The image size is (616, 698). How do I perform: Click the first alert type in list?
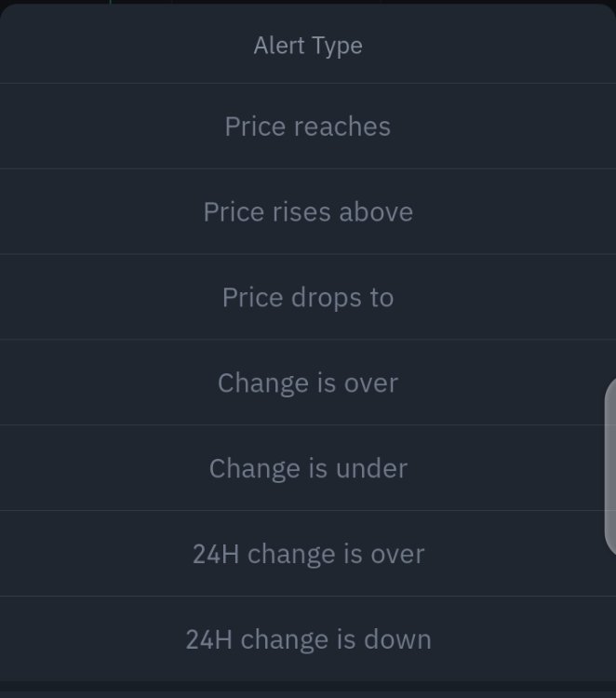click(x=308, y=127)
